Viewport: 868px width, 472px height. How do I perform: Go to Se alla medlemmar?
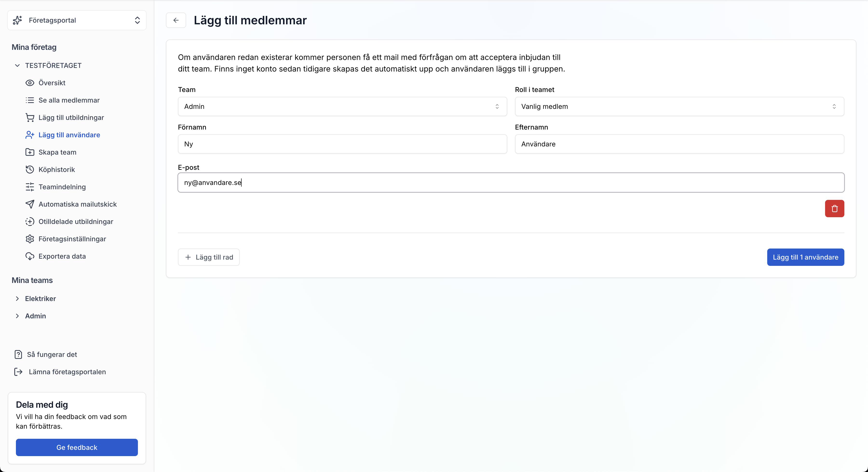tap(69, 100)
